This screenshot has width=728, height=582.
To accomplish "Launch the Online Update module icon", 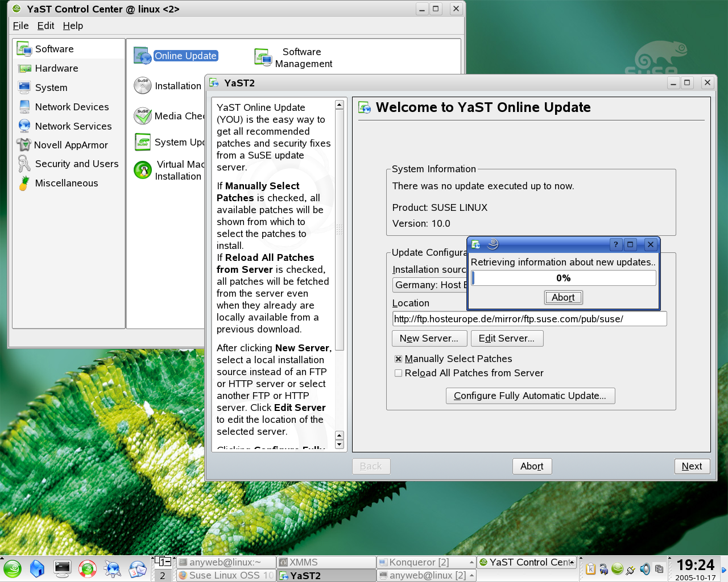I will click(142, 56).
